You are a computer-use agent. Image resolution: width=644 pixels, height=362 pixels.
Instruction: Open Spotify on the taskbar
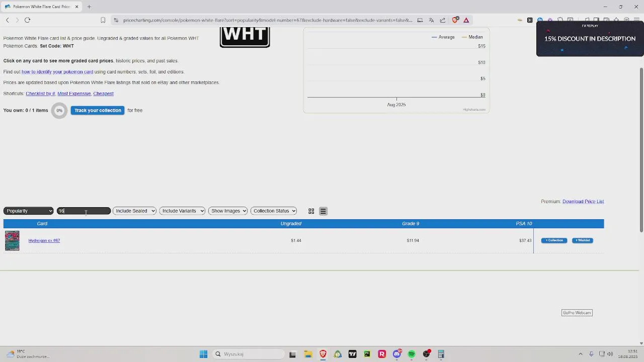pos(412,354)
